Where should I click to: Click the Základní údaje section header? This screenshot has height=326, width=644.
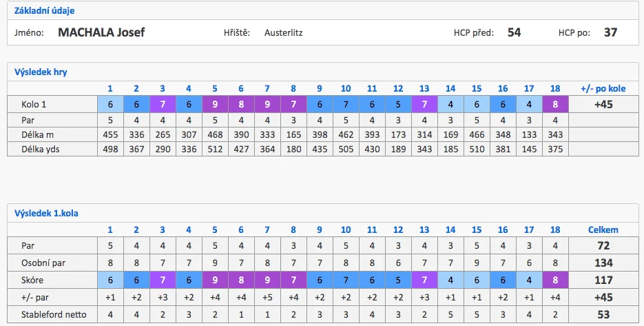(x=44, y=11)
